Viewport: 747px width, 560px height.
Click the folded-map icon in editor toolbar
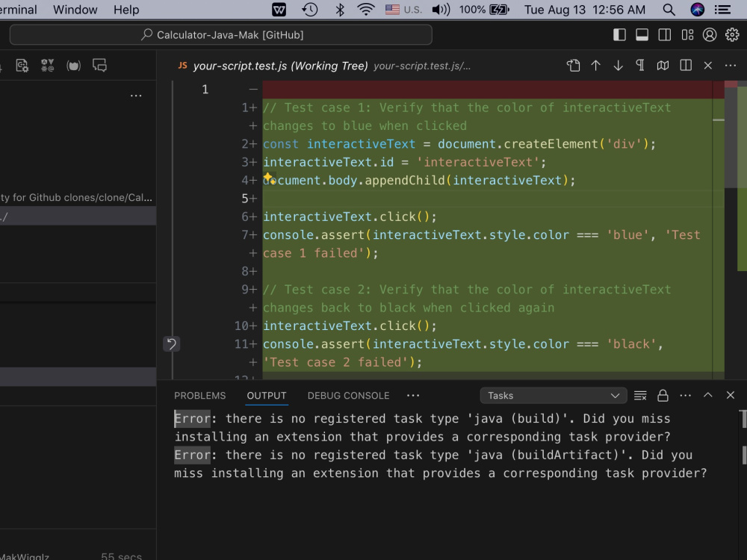point(663,65)
